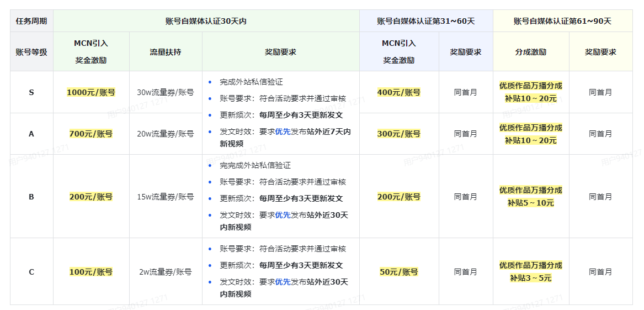Select the "补贴5～10元" subsidy for level B
Viewport: 644px width, 310px height.
pyautogui.click(x=530, y=203)
